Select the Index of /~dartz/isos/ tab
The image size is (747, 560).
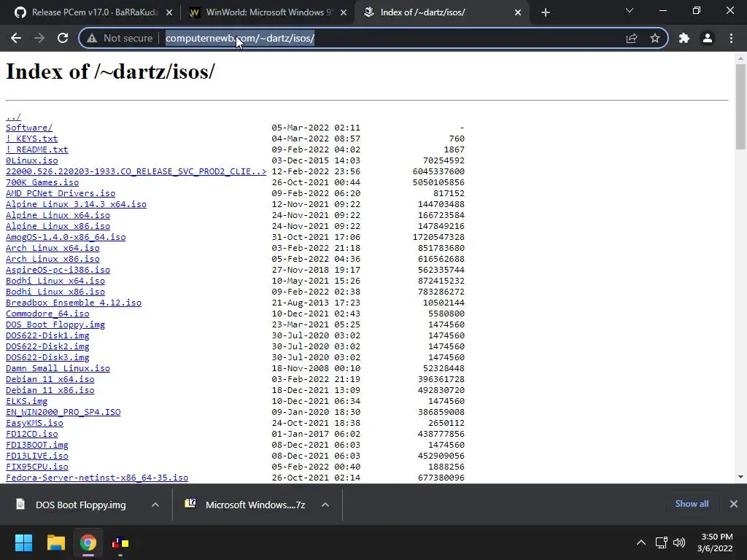click(x=441, y=12)
